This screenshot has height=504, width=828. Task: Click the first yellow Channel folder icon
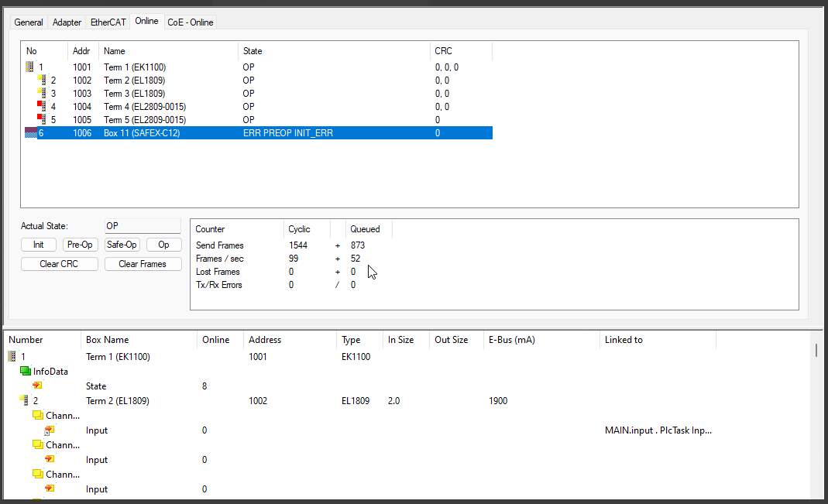(x=38, y=416)
